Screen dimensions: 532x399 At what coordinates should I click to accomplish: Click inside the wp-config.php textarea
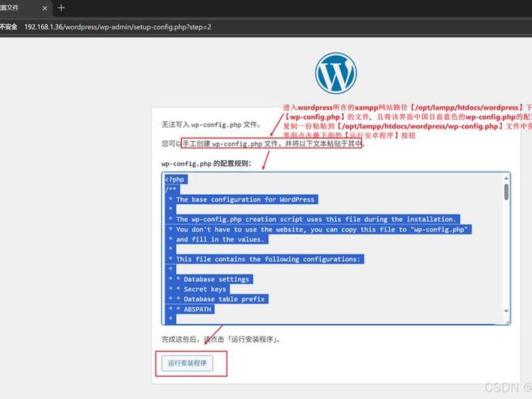pos(336,248)
